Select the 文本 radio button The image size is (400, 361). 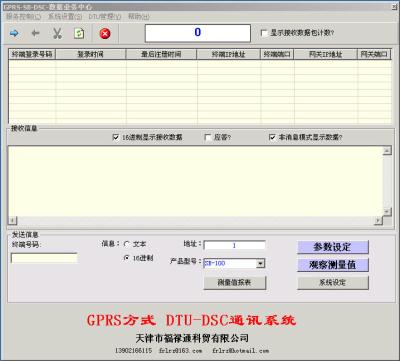[127, 244]
